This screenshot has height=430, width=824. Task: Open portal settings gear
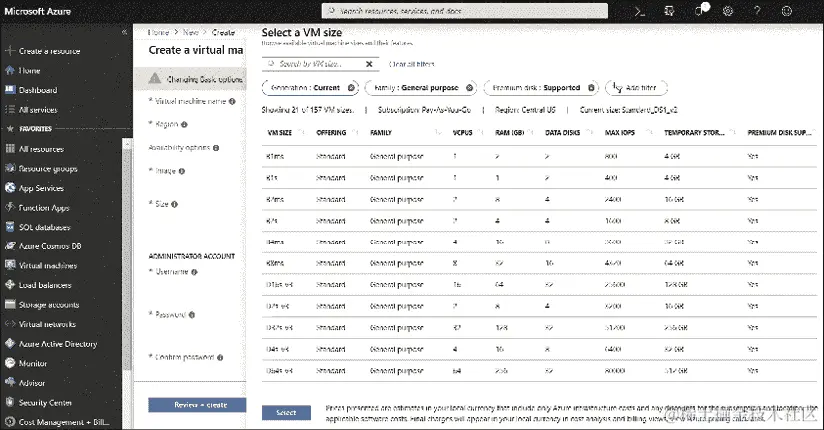click(x=728, y=11)
